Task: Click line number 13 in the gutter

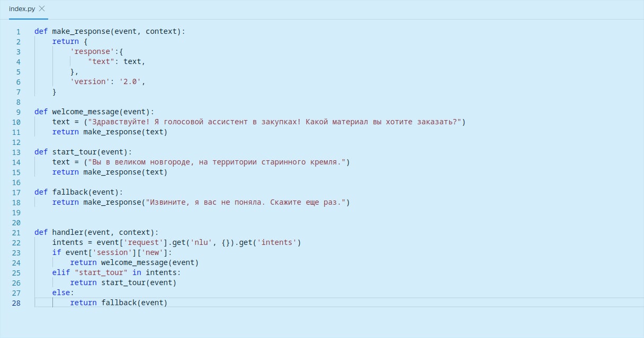Action: (x=16, y=152)
